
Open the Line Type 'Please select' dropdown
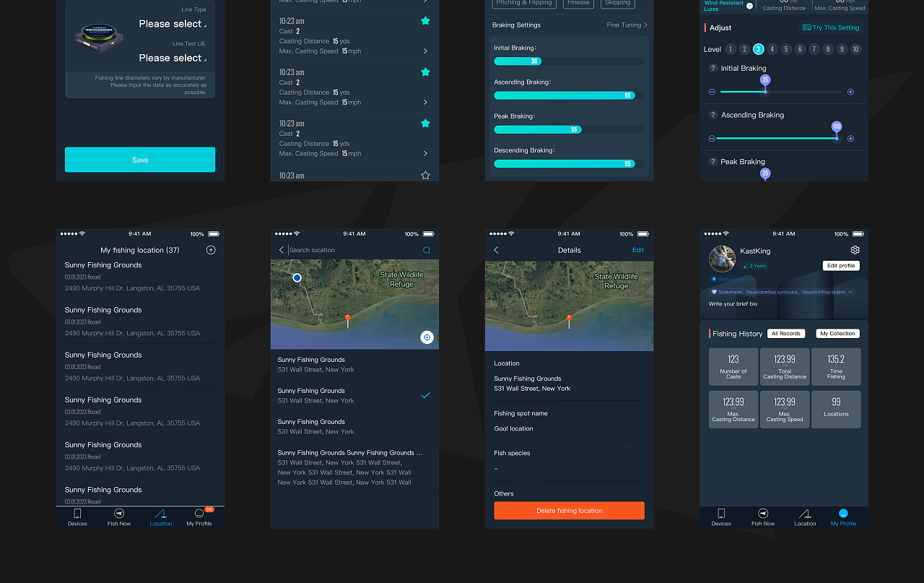(x=172, y=24)
